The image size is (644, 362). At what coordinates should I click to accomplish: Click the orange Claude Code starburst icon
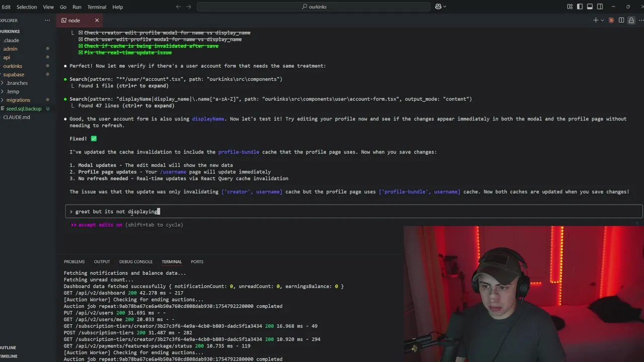611,20
